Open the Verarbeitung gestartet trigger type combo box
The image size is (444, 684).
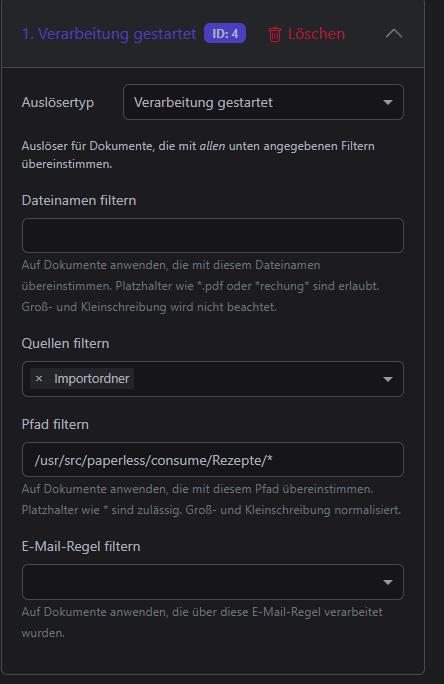(x=263, y=102)
